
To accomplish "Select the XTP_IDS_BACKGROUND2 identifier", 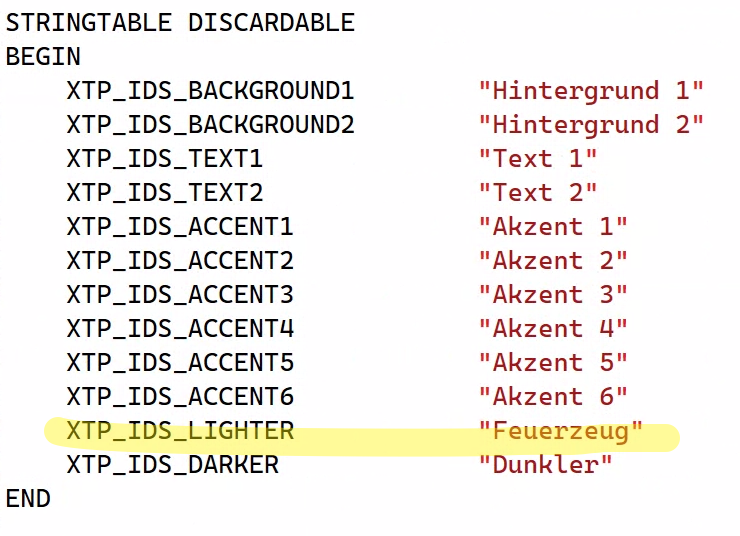I will point(210,125).
